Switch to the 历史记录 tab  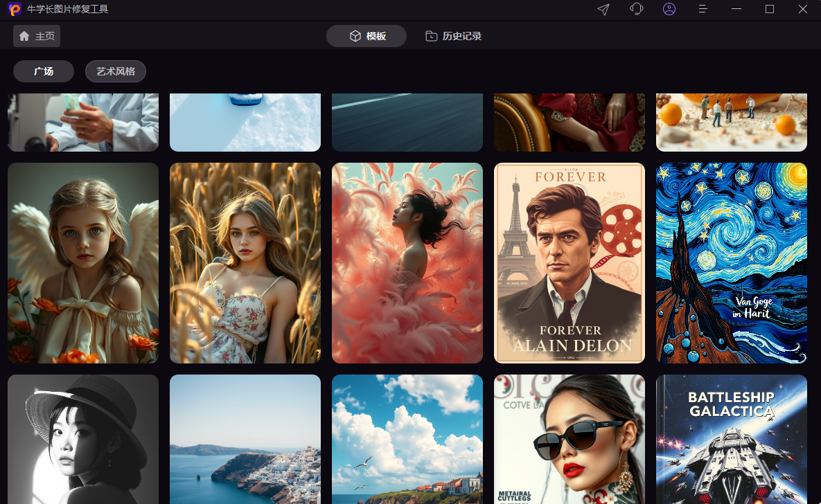[453, 36]
